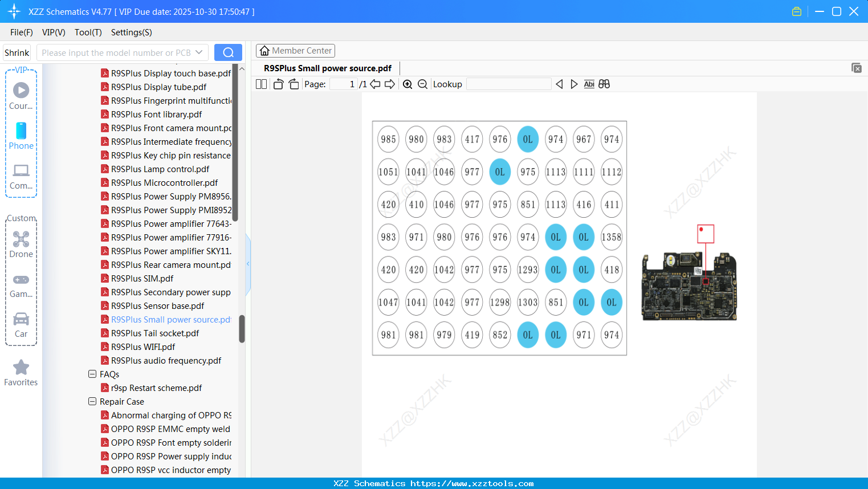This screenshot has width=868, height=489.
Task: Open the Settings(S) menu
Action: point(131,32)
